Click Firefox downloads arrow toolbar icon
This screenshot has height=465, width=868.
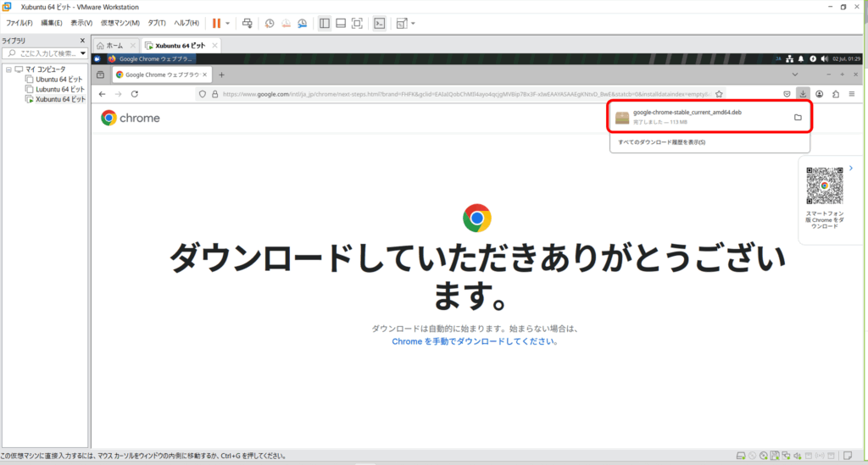point(803,94)
